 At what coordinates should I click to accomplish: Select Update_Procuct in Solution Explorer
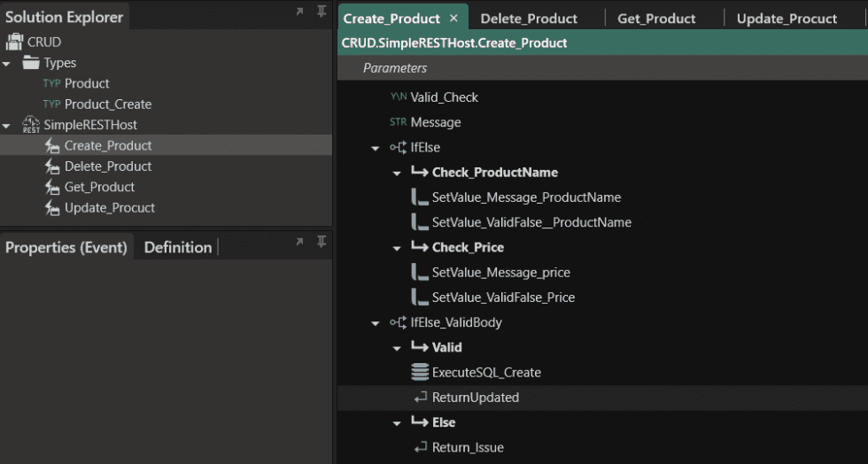pos(109,208)
